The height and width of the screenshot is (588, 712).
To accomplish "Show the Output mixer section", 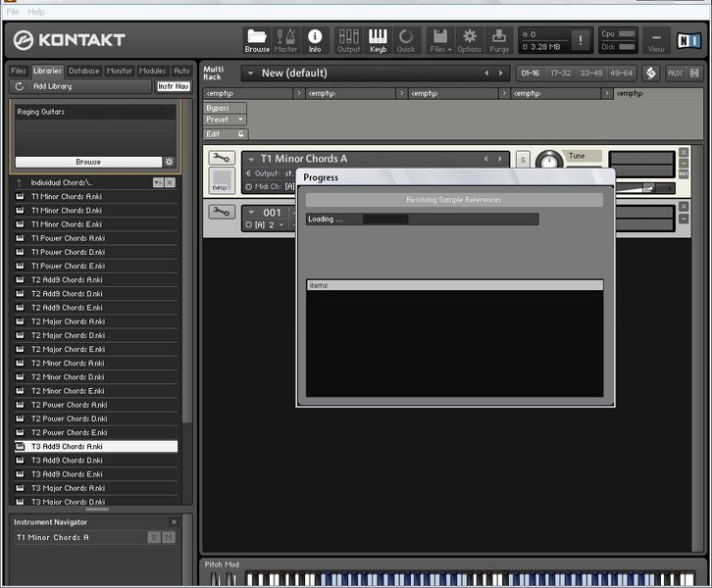I will coord(348,39).
